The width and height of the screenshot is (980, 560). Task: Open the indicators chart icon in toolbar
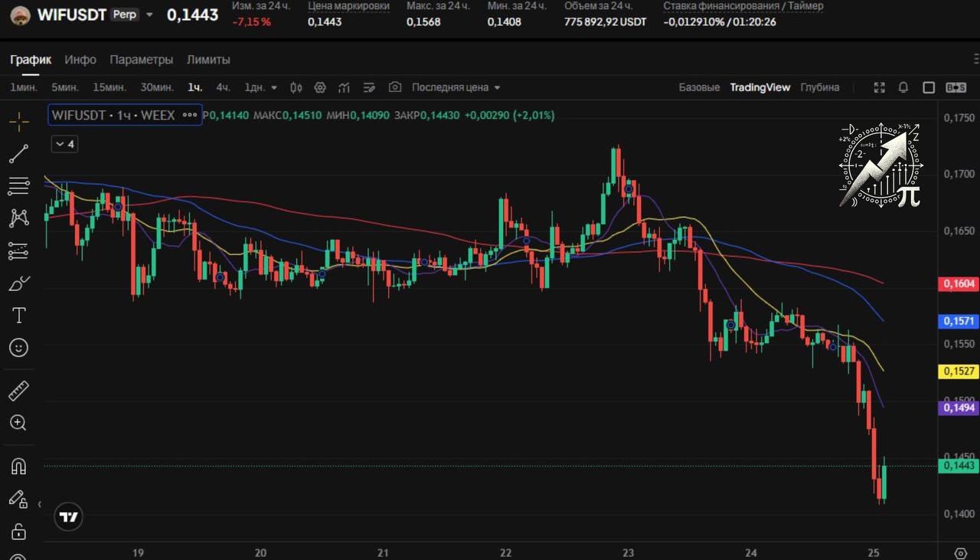345,87
